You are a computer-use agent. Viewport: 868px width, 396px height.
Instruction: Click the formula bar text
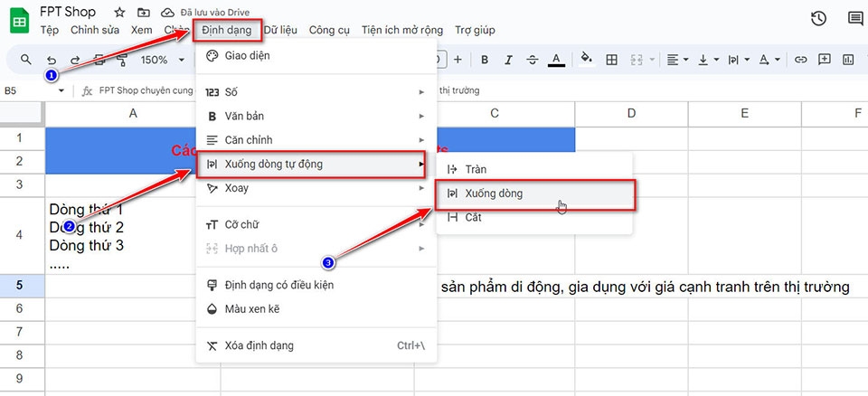(146, 90)
